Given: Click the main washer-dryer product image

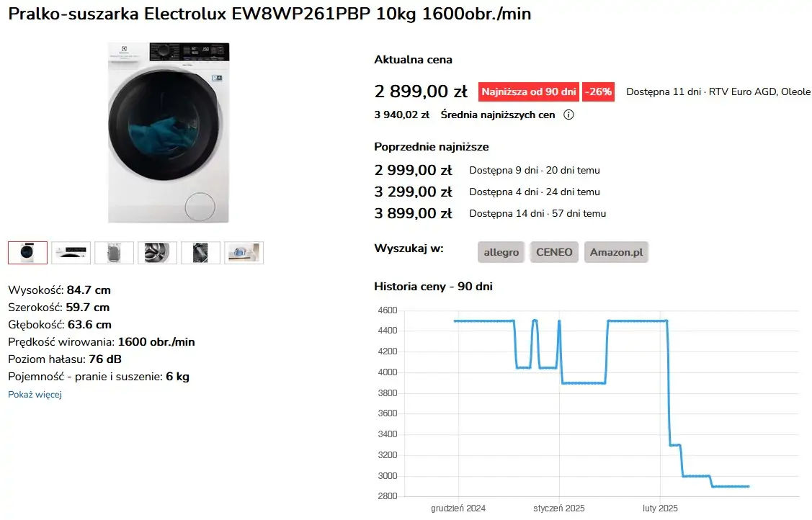Looking at the screenshot, I should click(x=169, y=133).
